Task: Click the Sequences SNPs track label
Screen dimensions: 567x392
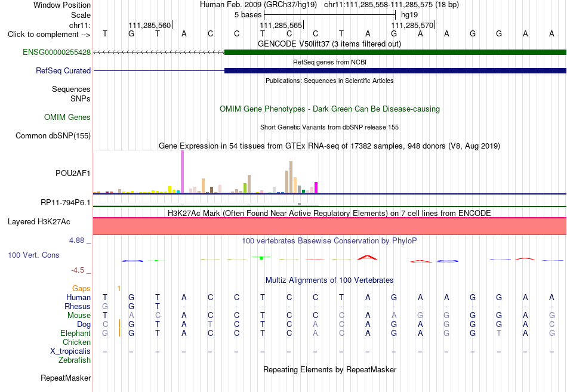Action: tap(71, 94)
